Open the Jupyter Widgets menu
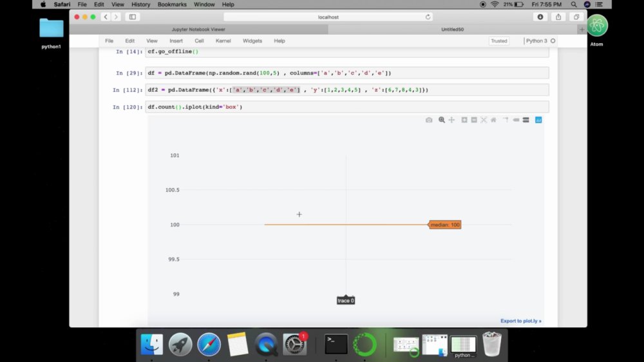Screen dimensions: 644x362 pyautogui.click(x=252, y=41)
